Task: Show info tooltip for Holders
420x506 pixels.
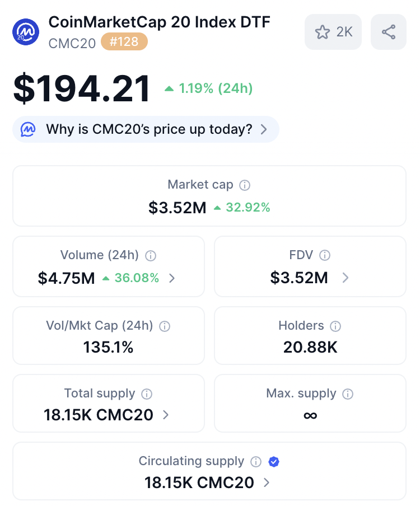Action: (335, 326)
